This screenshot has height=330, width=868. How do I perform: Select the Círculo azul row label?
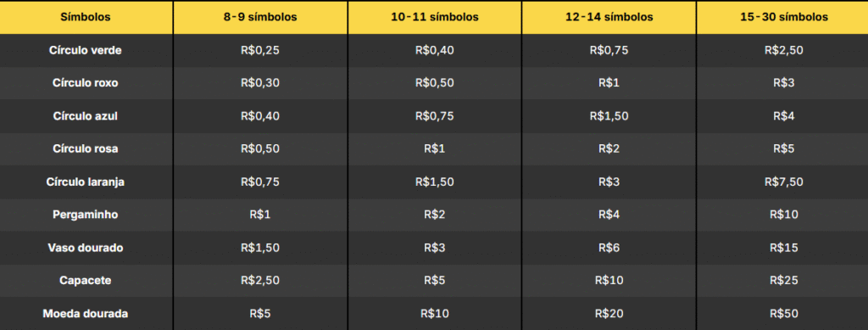[x=86, y=116]
